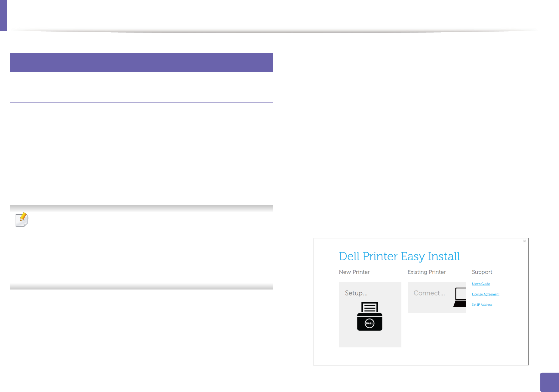The image size is (559, 392).
Task: Click the Setup... text in New Printer tile
Action: pos(356,293)
